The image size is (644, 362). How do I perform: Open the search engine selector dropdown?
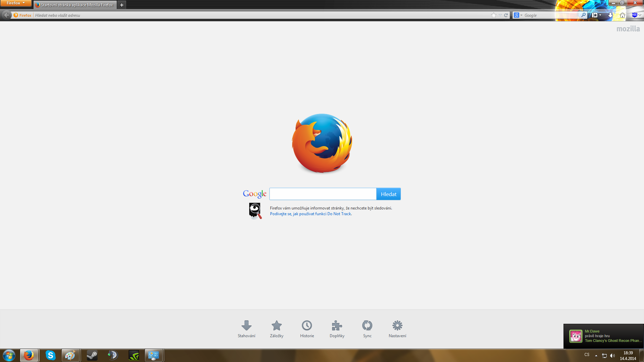[518, 15]
